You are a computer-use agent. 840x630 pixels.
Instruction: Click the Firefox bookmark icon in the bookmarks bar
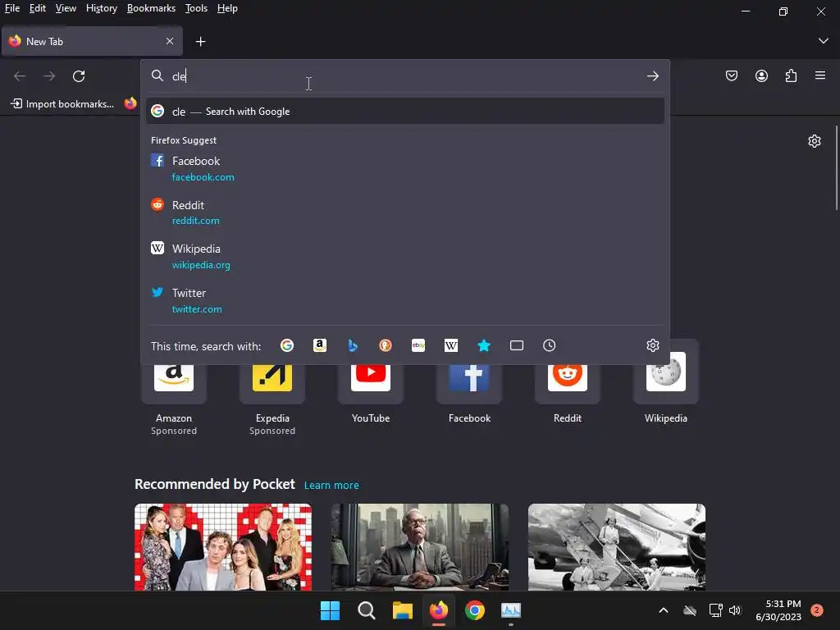(x=130, y=103)
